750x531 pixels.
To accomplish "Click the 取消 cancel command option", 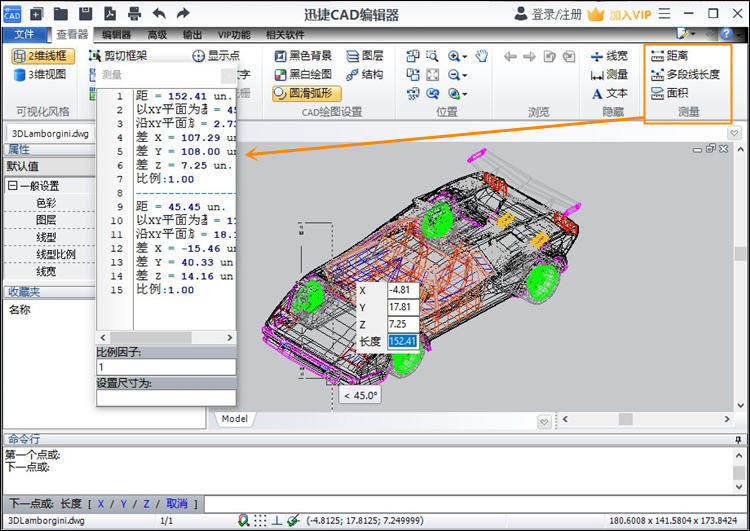I will [176, 504].
